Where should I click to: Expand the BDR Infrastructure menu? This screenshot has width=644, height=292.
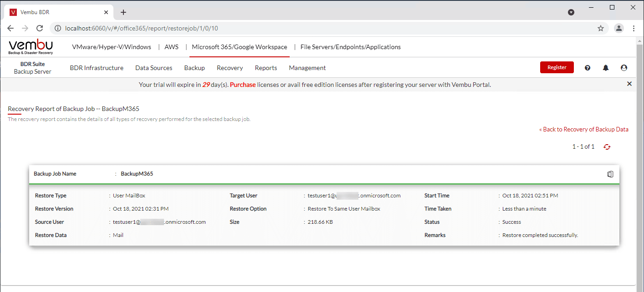97,68
